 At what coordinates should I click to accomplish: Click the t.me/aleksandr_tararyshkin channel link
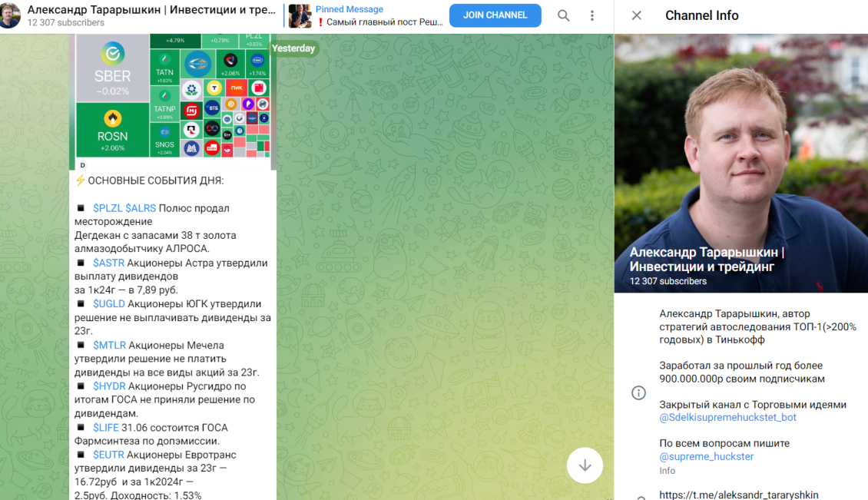(x=738, y=495)
